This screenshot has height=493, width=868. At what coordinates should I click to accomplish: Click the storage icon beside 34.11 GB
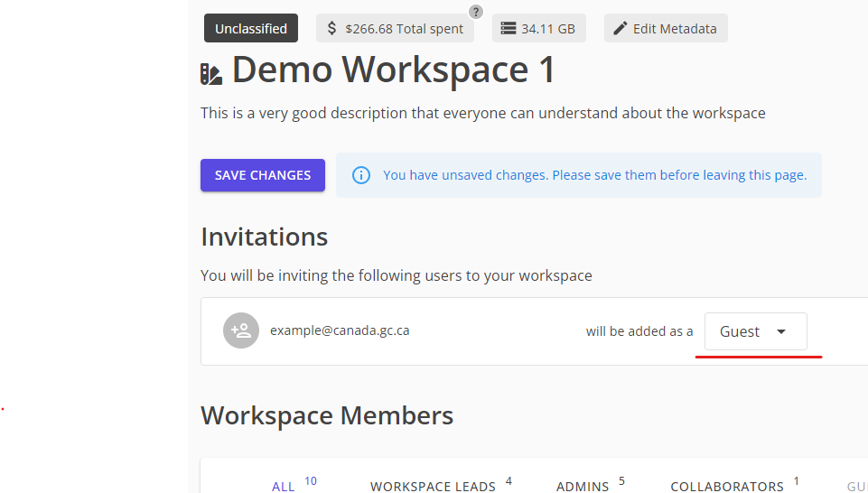pyautogui.click(x=508, y=29)
